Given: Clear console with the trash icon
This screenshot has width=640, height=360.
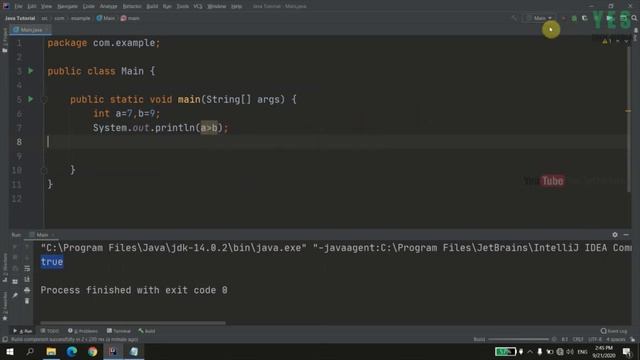Looking at the screenshot, I should [27, 301].
